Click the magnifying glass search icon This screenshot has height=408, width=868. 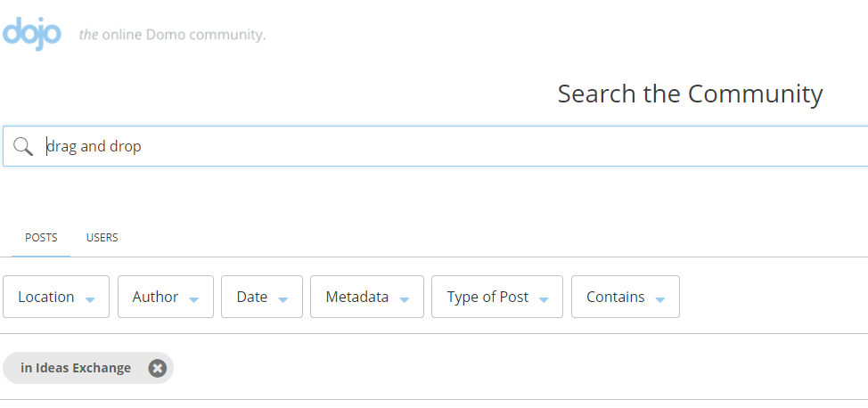23,147
